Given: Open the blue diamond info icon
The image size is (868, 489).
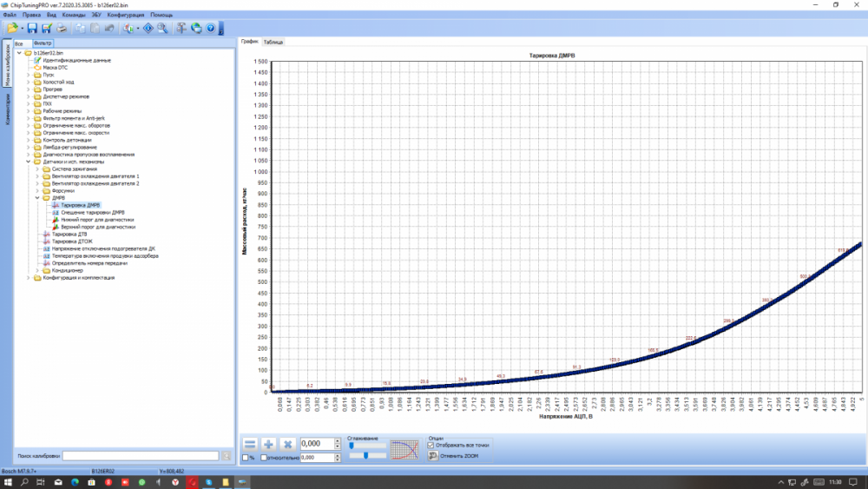Looking at the screenshot, I should click(148, 29).
